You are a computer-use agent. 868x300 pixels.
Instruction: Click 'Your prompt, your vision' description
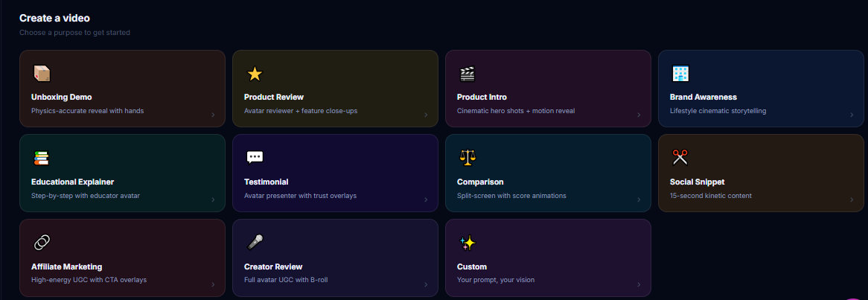pos(496,279)
